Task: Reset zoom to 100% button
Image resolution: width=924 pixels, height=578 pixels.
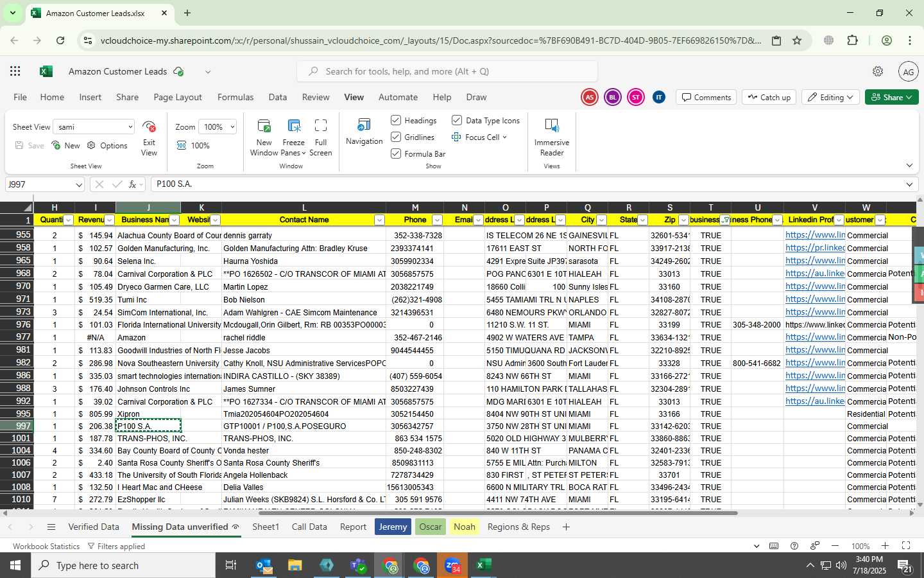Action: [x=193, y=146]
